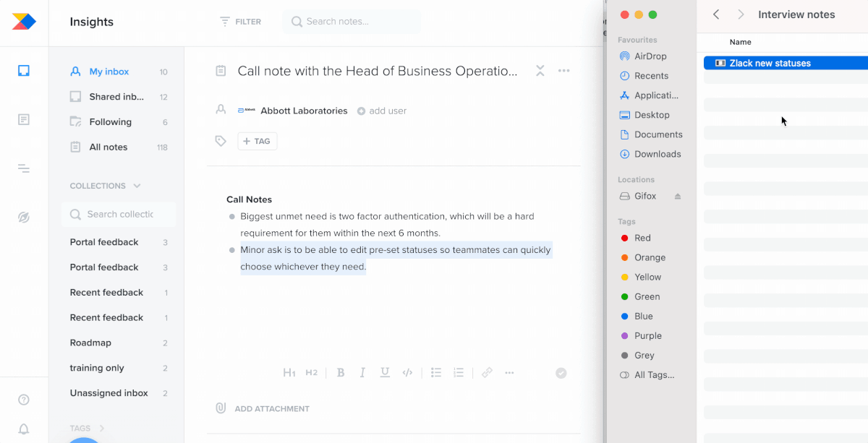Open the note's three-dot more menu
This screenshot has width=868, height=443.
[564, 71]
